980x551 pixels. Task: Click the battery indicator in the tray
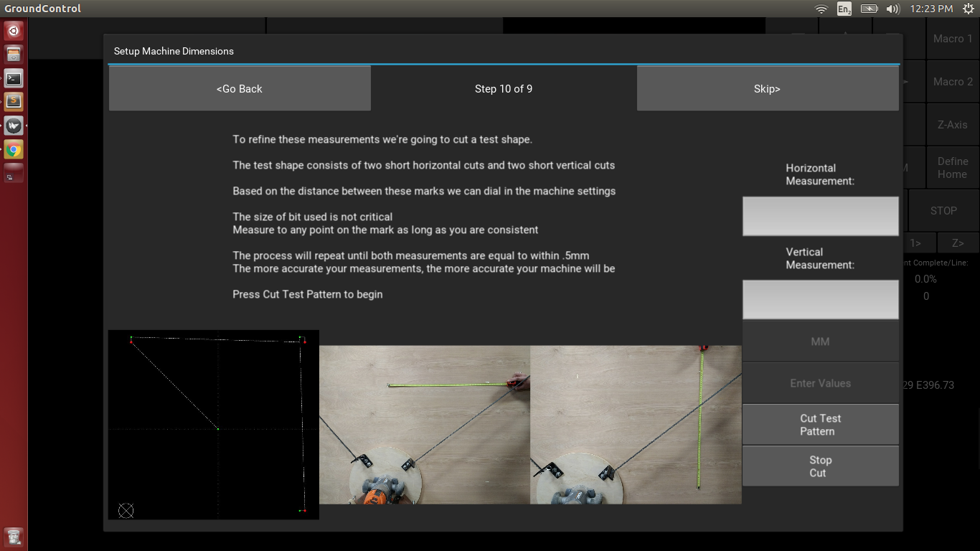click(868, 9)
